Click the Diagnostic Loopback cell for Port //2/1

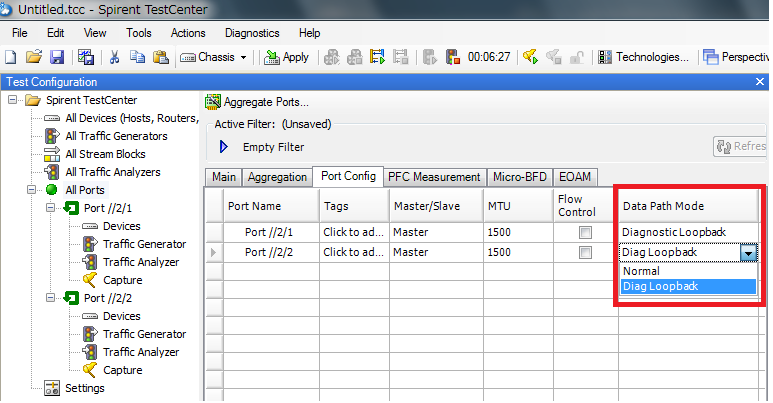(688, 232)
